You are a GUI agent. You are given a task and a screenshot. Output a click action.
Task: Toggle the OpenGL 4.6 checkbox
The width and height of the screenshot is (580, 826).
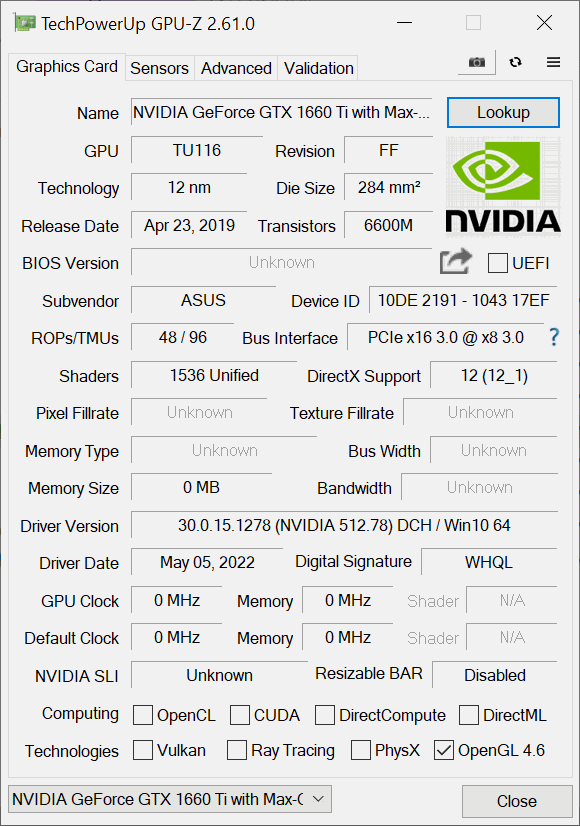[444, 750]
